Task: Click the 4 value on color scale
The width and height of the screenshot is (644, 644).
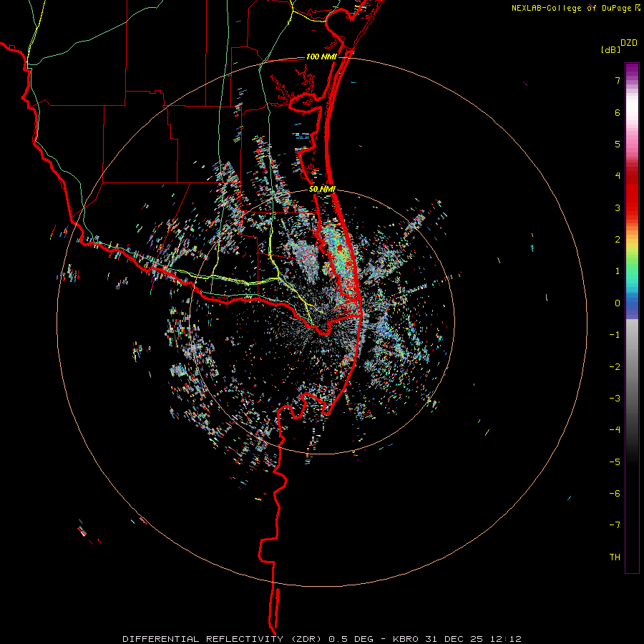Action: coord(617,176)
